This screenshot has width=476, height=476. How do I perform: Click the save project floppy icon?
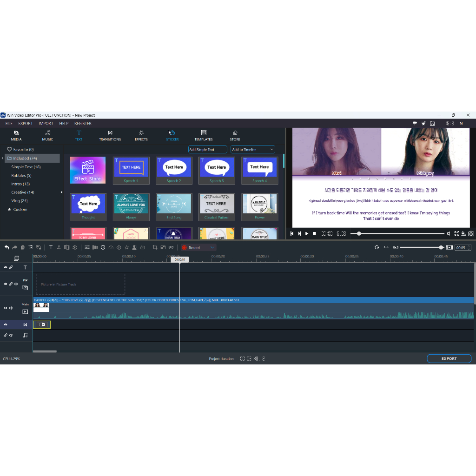coord(432,123)
